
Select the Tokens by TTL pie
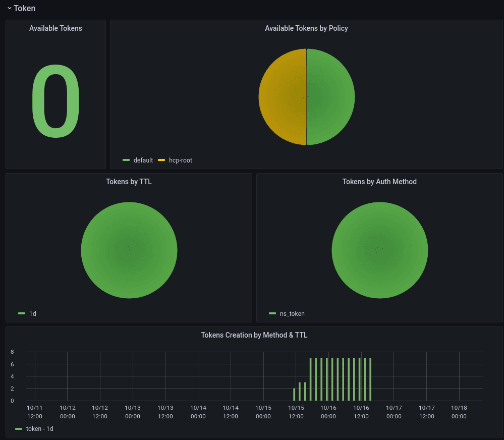[x=129, y=250]
